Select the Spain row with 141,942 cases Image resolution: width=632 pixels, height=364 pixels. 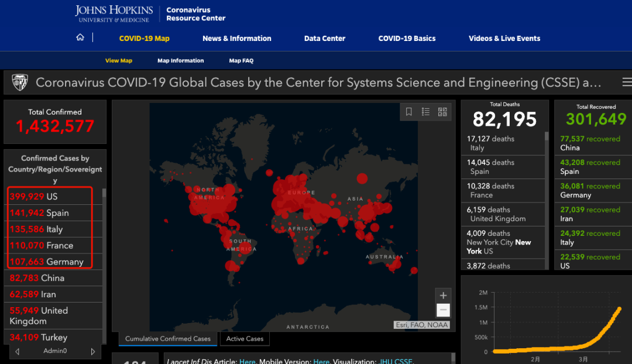[53, 213]
